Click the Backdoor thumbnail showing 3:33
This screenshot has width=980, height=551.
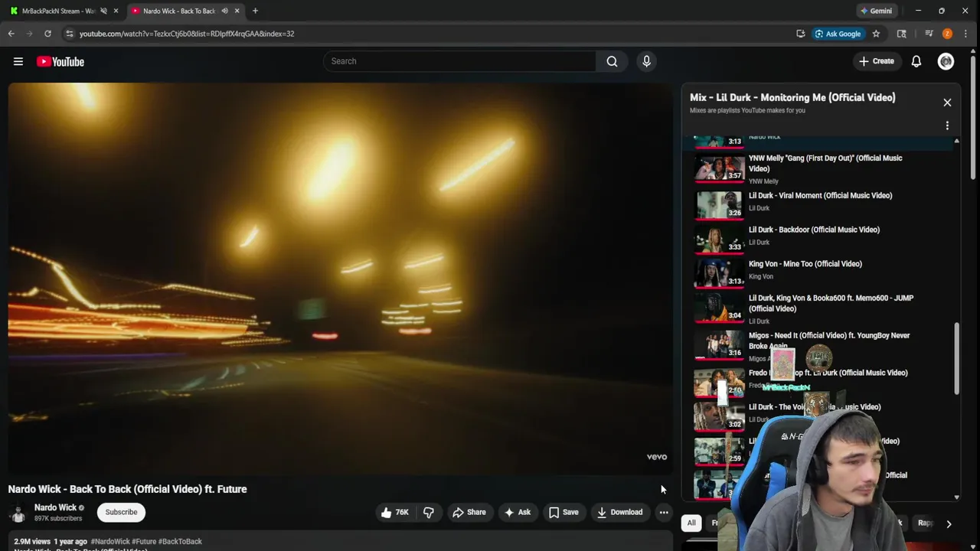(x=719, y=240)
